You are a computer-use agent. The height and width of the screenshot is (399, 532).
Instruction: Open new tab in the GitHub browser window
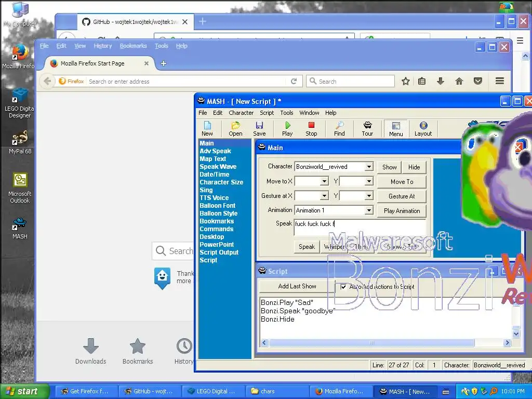[203, 22]
